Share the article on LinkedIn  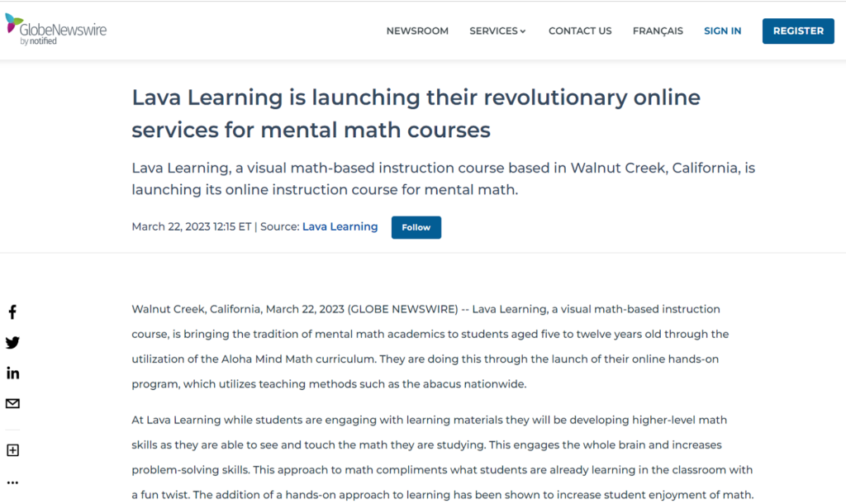(12, 373)
